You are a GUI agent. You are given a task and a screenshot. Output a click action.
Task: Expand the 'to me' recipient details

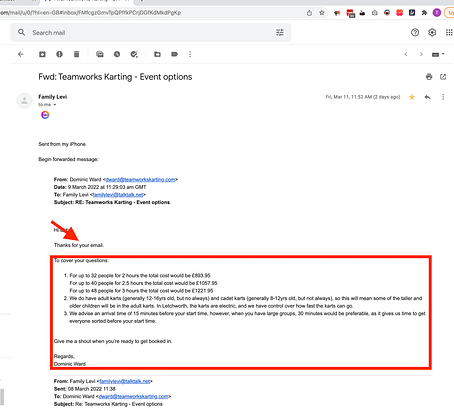pyautogui.click(x=55, y=105)
